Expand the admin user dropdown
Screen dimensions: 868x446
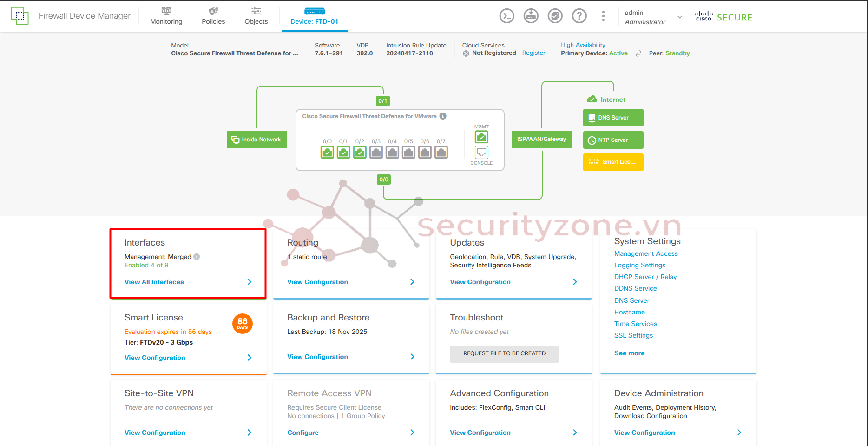pos(679,17)
